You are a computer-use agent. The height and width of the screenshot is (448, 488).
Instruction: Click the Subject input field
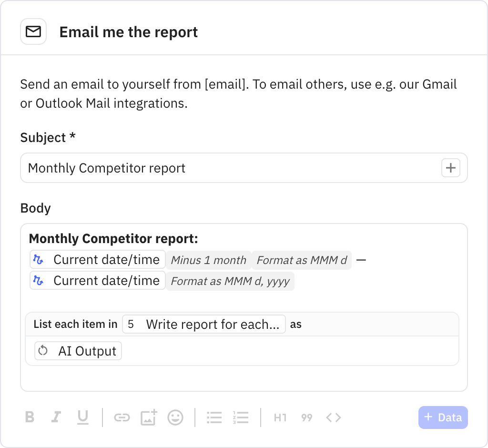pos(244,168)
